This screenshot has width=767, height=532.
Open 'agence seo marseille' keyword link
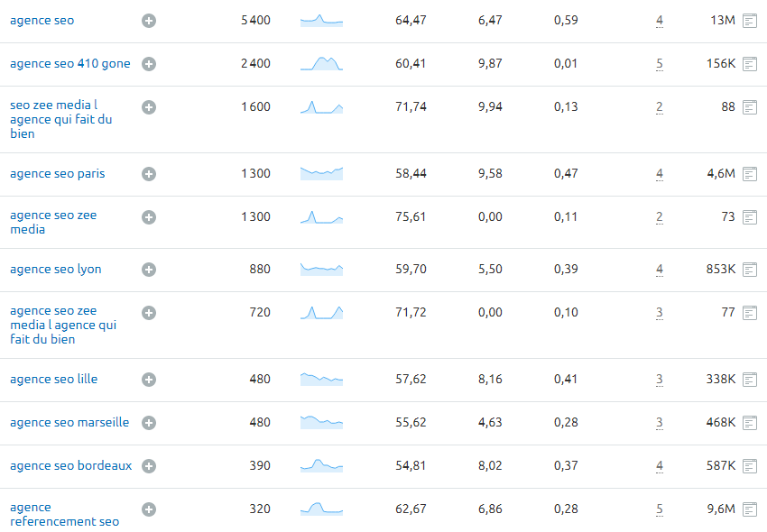click(x=69, y=422)
